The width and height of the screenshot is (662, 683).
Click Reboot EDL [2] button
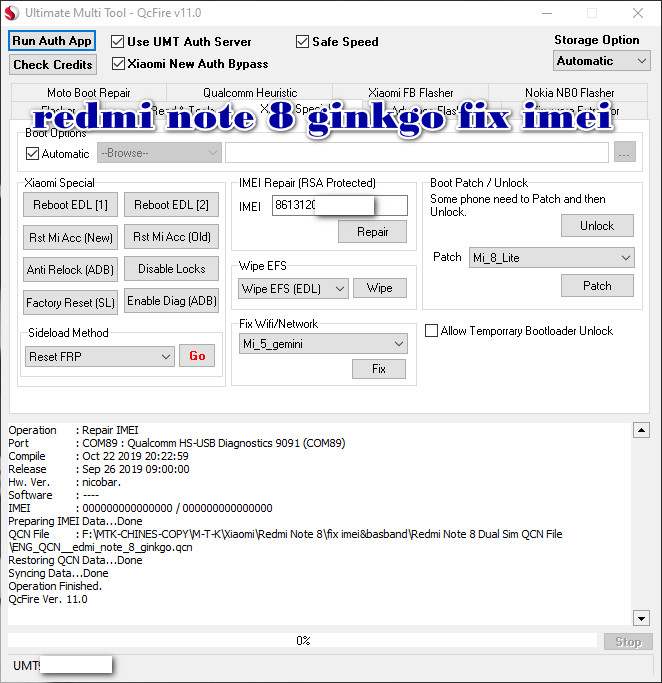point(171,205)
